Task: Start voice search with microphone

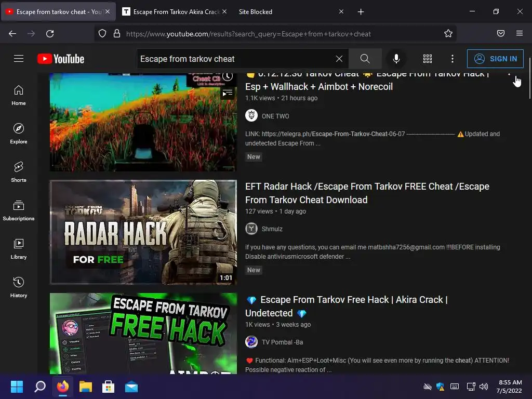Action: (396, 59)
